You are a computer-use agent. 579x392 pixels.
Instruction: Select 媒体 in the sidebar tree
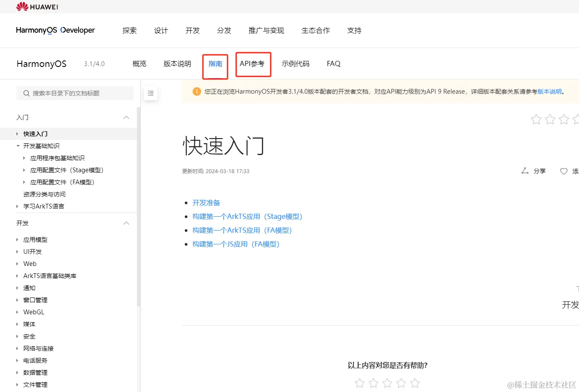[29, 324]
